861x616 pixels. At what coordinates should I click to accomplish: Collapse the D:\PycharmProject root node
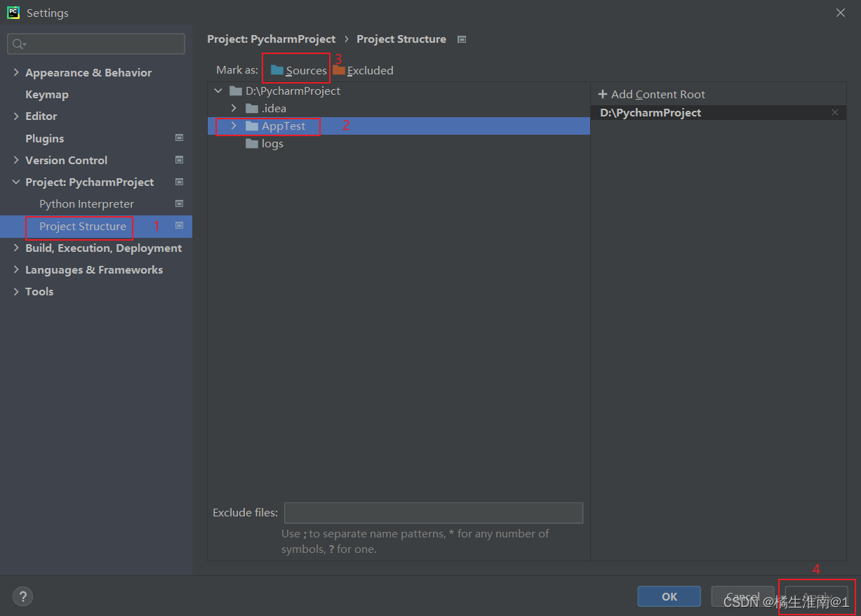point(218,91)
